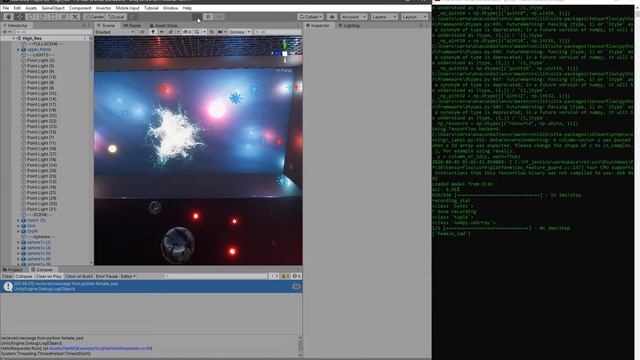Toggle Local/Global handle rotation
This screenshot has width=640, height=360.
pos(117,17)
